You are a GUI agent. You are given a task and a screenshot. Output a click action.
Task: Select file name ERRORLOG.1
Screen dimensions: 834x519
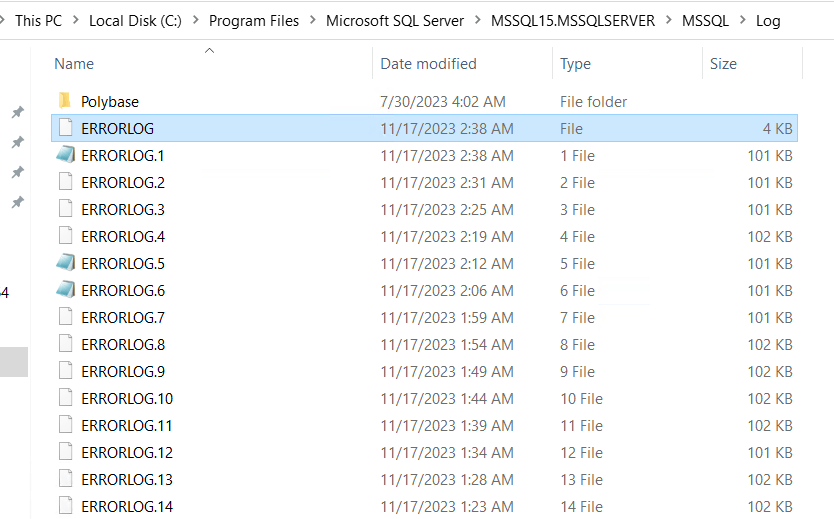[123, 156]
